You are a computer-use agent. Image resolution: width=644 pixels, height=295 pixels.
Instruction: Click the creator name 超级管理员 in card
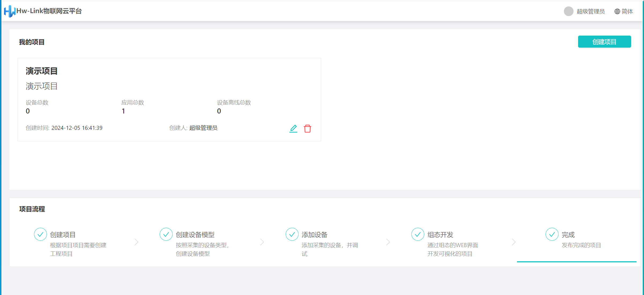coord(203,128)
